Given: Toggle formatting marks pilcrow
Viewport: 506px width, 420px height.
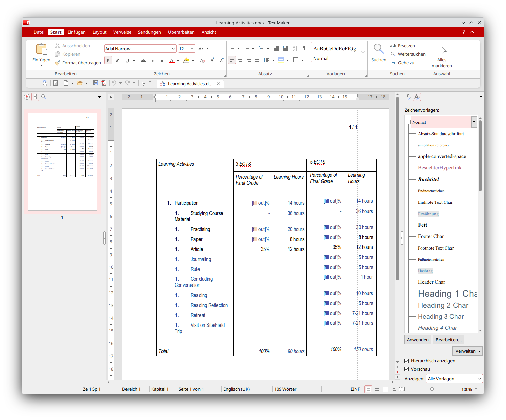Looking at the screenshot, I should point(304,48).
